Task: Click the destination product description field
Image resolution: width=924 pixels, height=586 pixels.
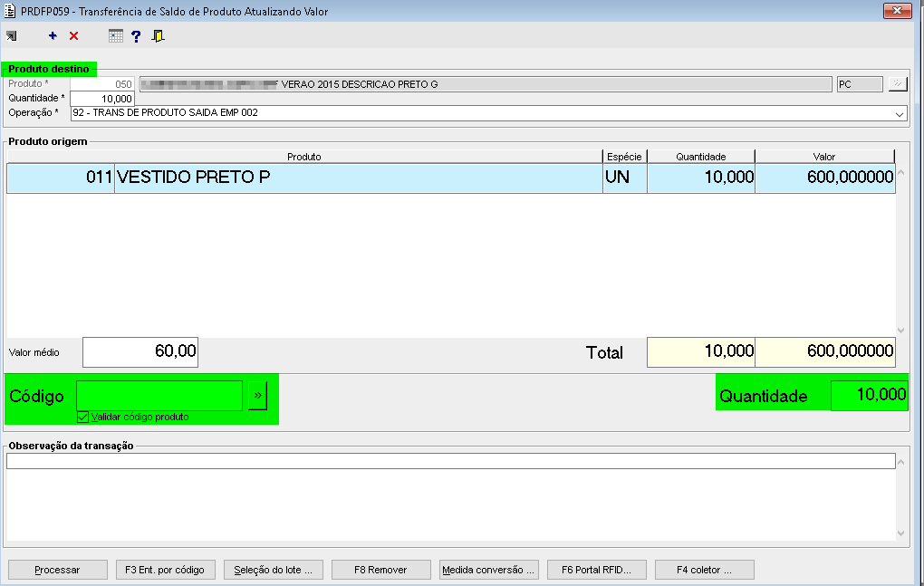Action: tap(486, 84)
